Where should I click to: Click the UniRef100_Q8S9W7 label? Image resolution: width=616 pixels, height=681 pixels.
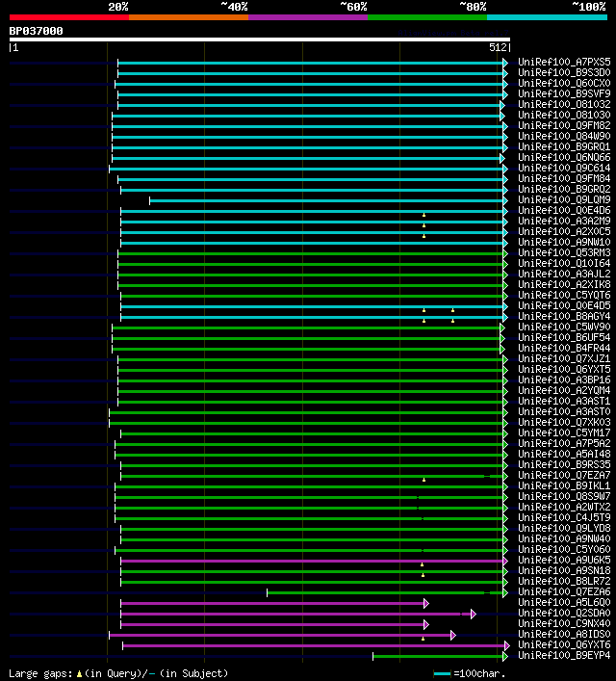point(564,496)
